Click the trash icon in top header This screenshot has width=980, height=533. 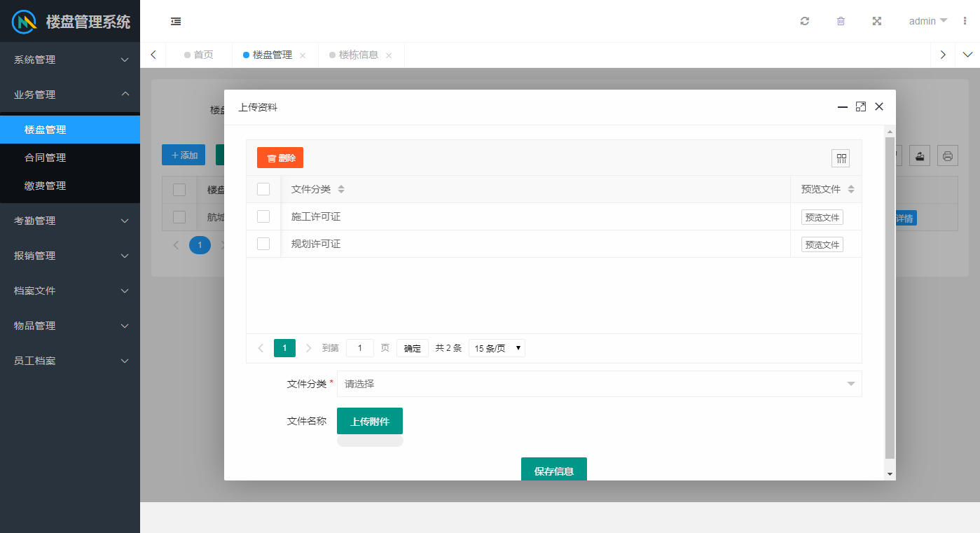coord(841,21)
